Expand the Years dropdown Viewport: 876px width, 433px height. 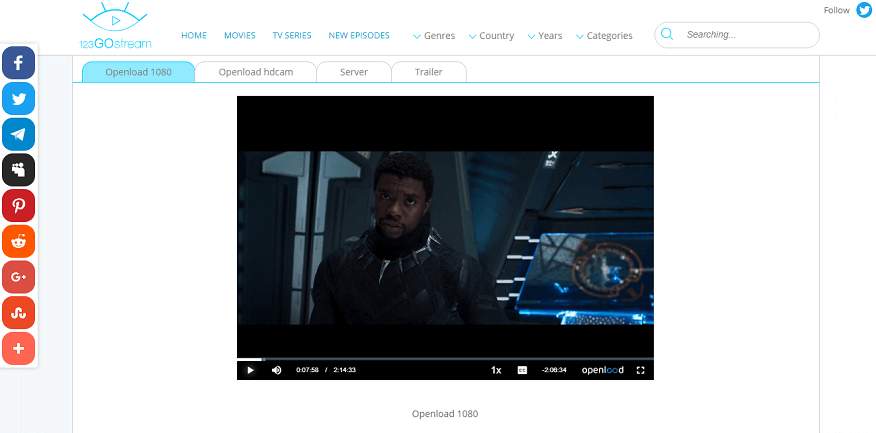pos(545,36)
